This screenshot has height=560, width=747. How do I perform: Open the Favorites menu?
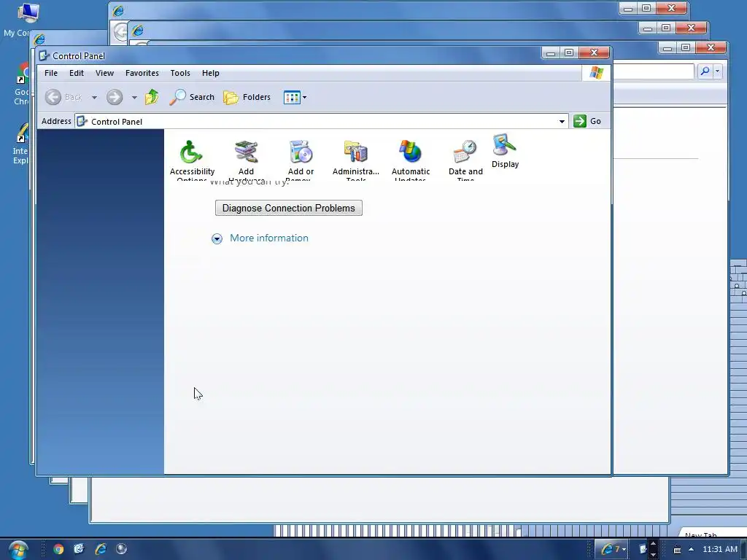[142, 73]
